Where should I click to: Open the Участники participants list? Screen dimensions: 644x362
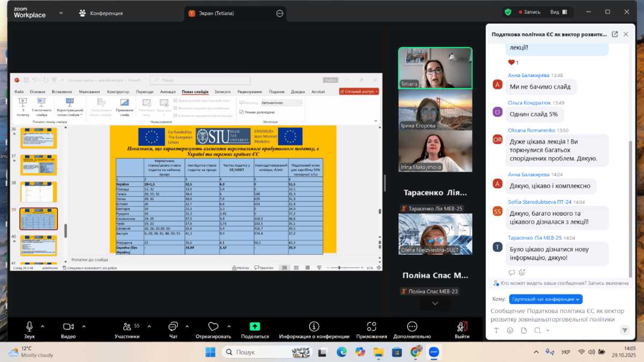click(x=127, y=327)
